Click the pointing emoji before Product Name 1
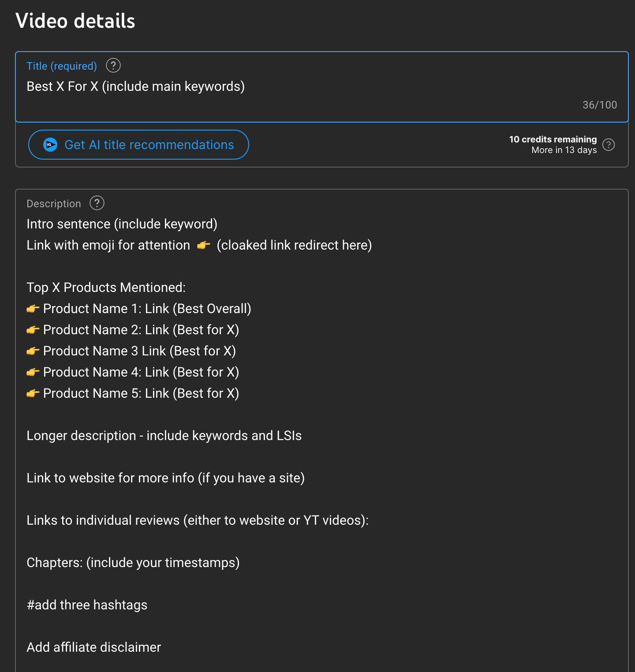The width and height of the screenshot is (635, 672). coord(33,309)
